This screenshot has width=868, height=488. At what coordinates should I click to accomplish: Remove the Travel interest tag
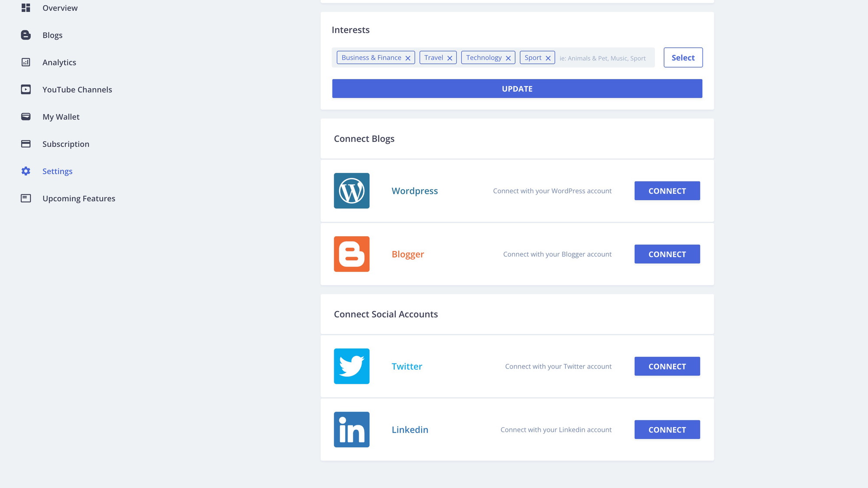(x=450, y=57)
